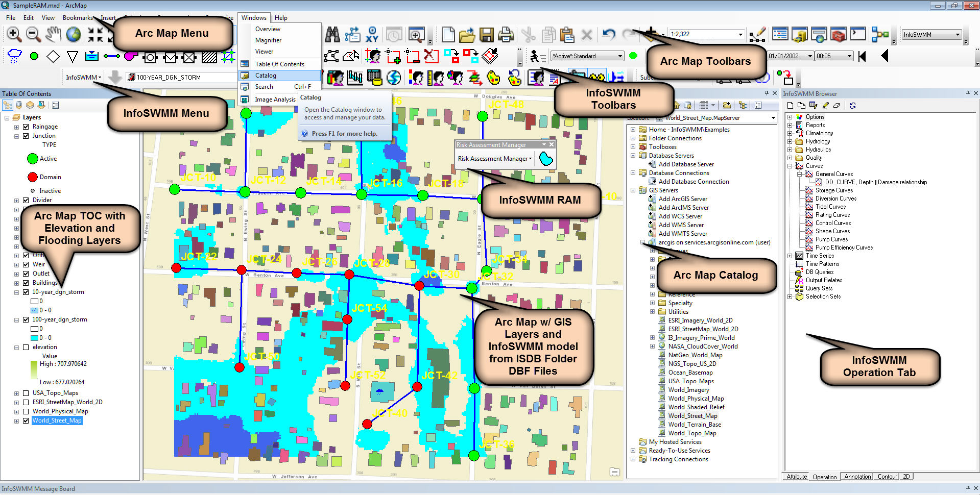Launch the ModelBuilder window icon
The height and width of the screenshot is (495, 980).
click(x=880, y=34)
